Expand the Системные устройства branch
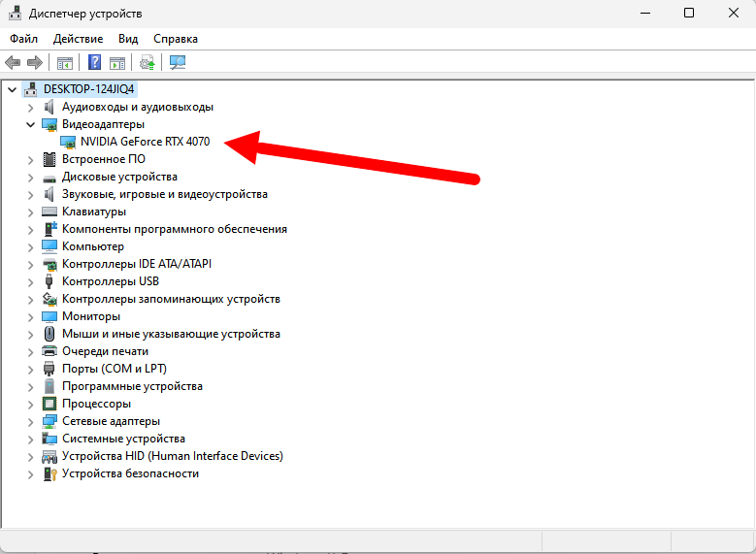Screen dimensions: 756x554 pos(30,439)
